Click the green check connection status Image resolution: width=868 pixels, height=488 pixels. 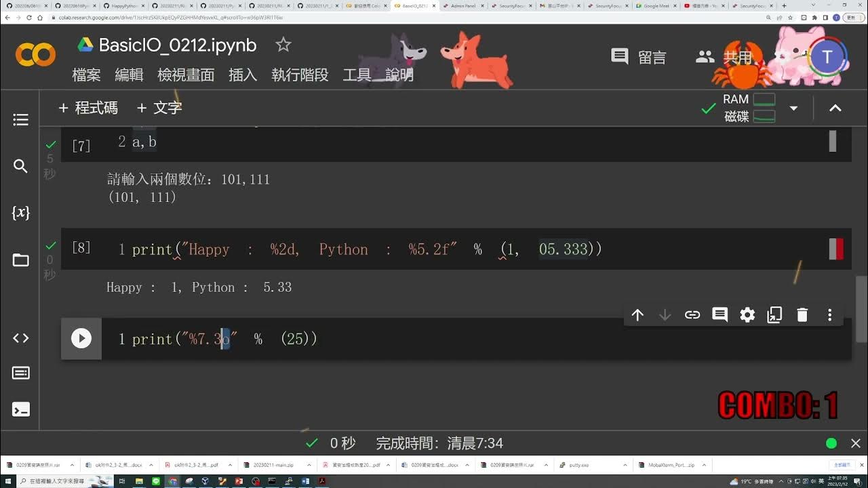point(708,108)
